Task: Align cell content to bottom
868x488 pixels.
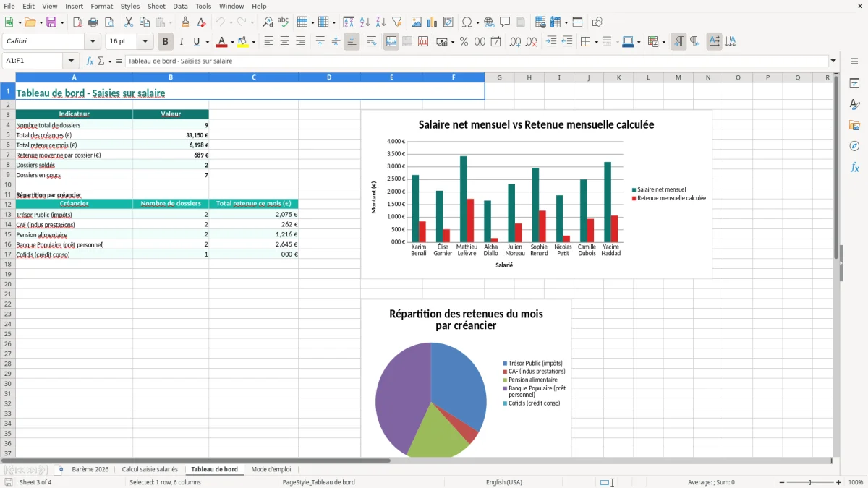Action: pyautogui.click(x=352, y=42)
